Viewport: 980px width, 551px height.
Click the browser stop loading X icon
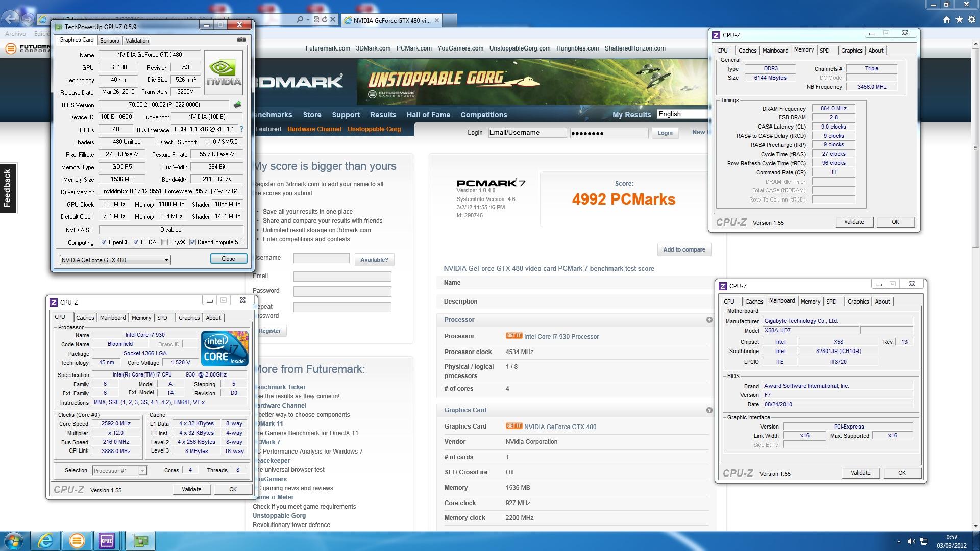[x=333, y=19]
